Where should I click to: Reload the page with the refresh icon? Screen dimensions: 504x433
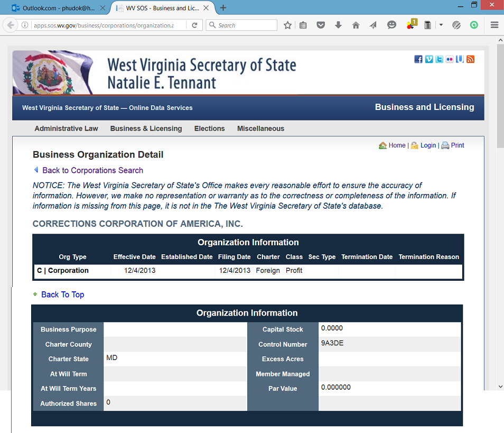[x=194, y=25]
